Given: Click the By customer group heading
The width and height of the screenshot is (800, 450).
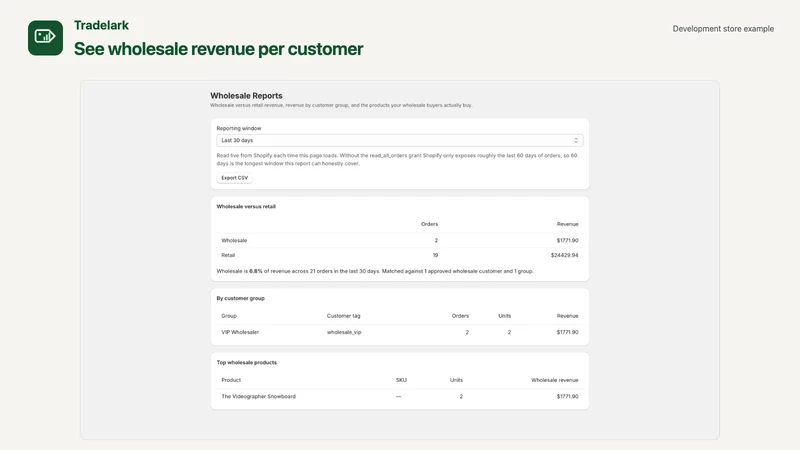Looking at the screenshot, I should click(x=240, y=298).
